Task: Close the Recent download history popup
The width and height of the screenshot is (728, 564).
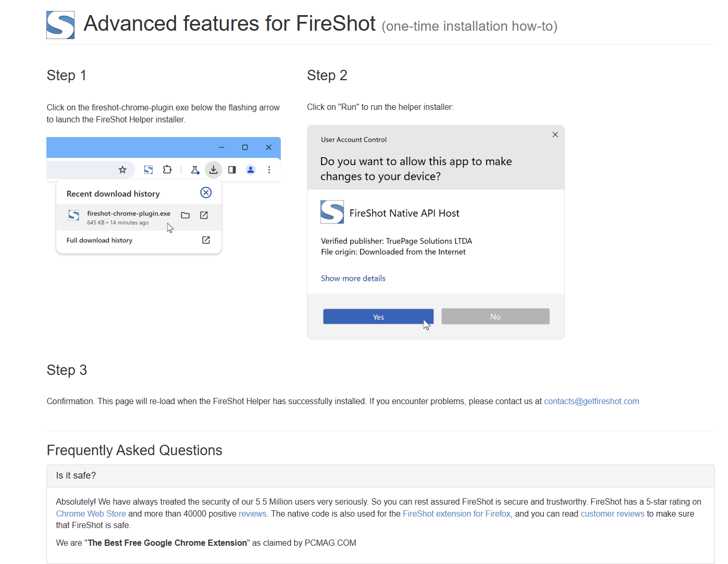Action: (206, 193)
